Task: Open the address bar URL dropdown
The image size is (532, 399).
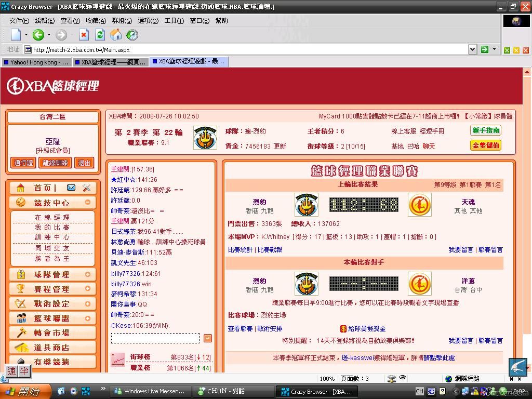Action: click(472, 49)
